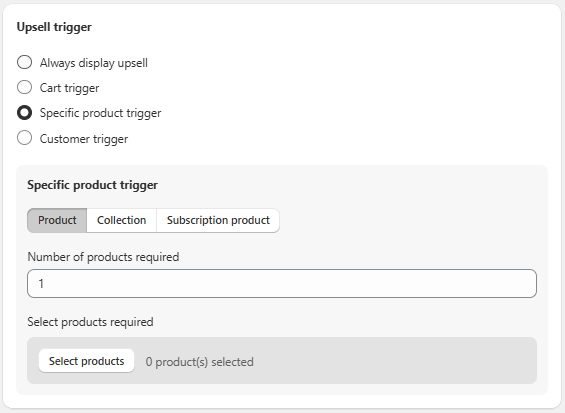Click the 'Cart trigger' label text
The height and width of the screenshot is (413, 565).
(70, 88)
